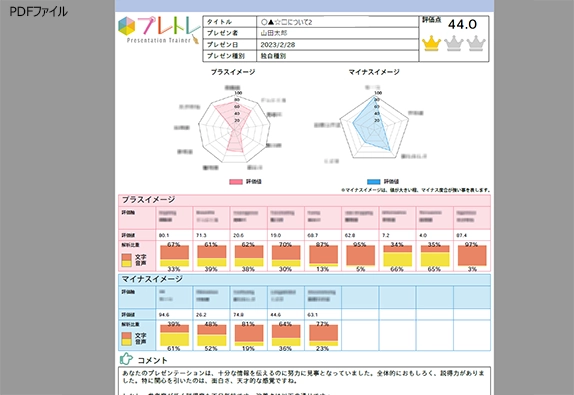Click the 評価点 label
The image size is (574, 395).
[x=431, y=20]
